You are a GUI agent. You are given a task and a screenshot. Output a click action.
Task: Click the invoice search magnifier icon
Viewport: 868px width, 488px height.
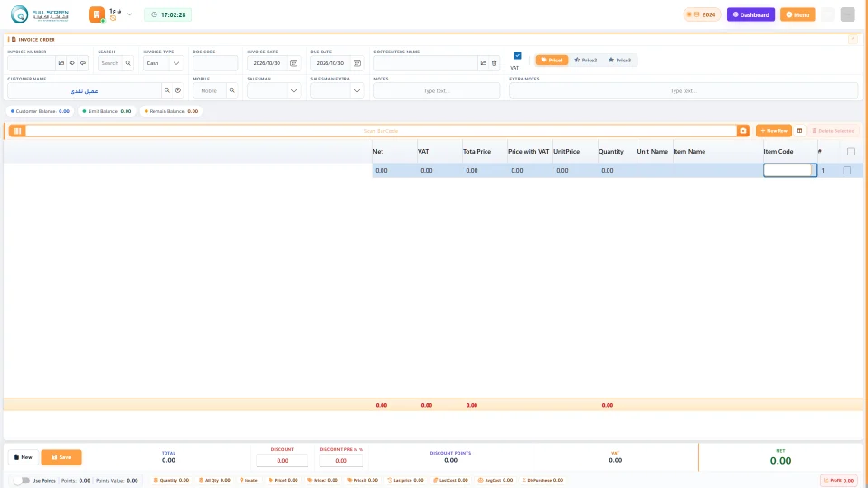(127, 63)
